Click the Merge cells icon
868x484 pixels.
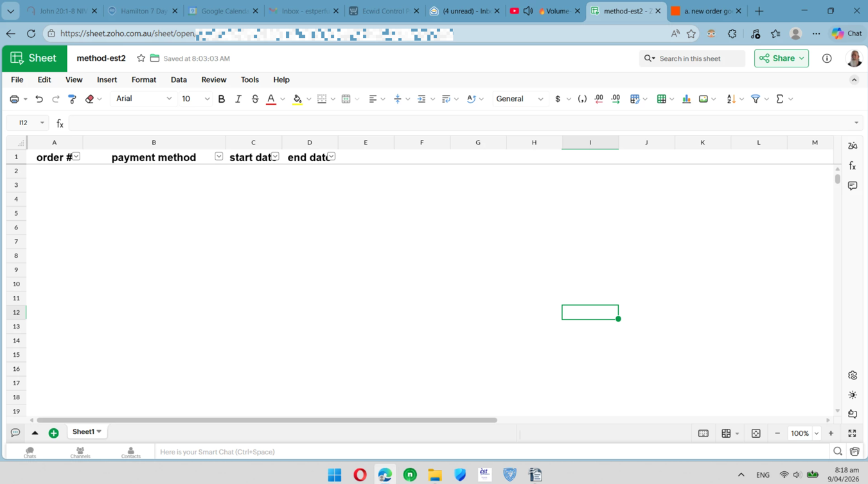[x=346, y=99]
